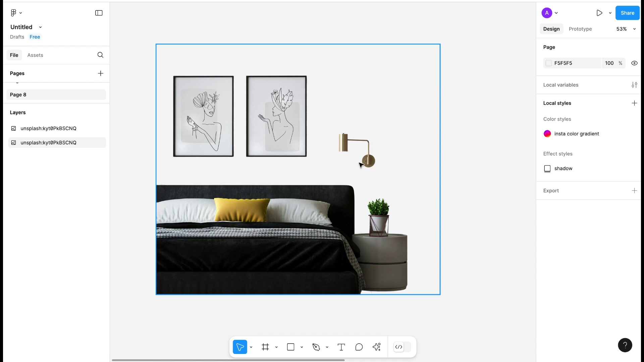
Task: Toggle Dev Mode switch in toolbar
Action: 402,347
